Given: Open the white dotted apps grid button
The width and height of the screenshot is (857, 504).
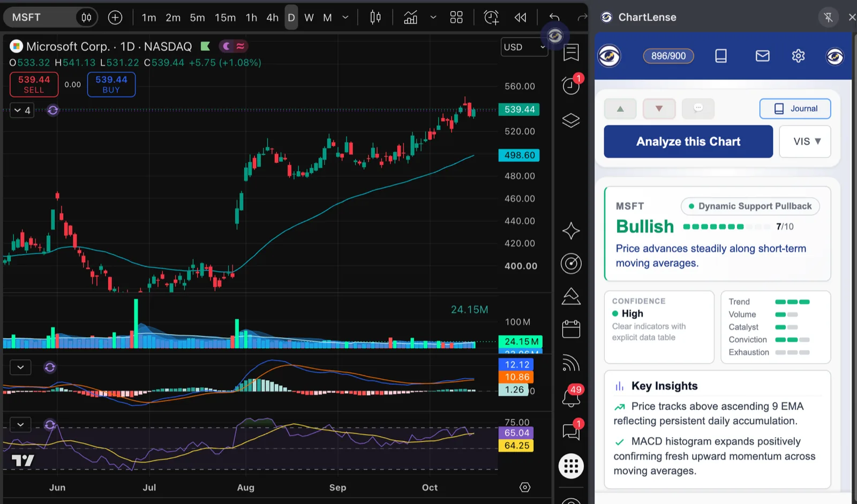Looking at the screenshot, I should (571, 466).
